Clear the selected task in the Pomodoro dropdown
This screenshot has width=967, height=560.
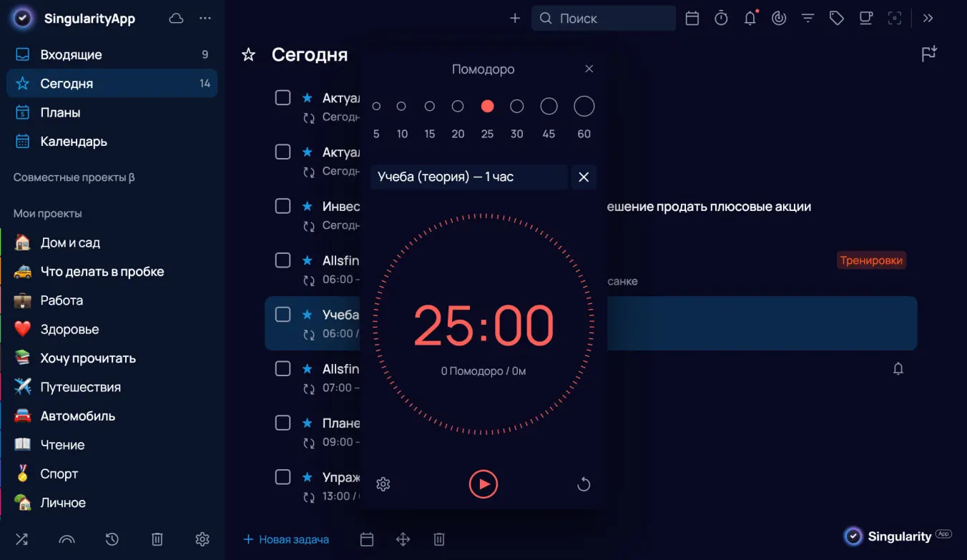pyautogui.click(x=583, y=177)
